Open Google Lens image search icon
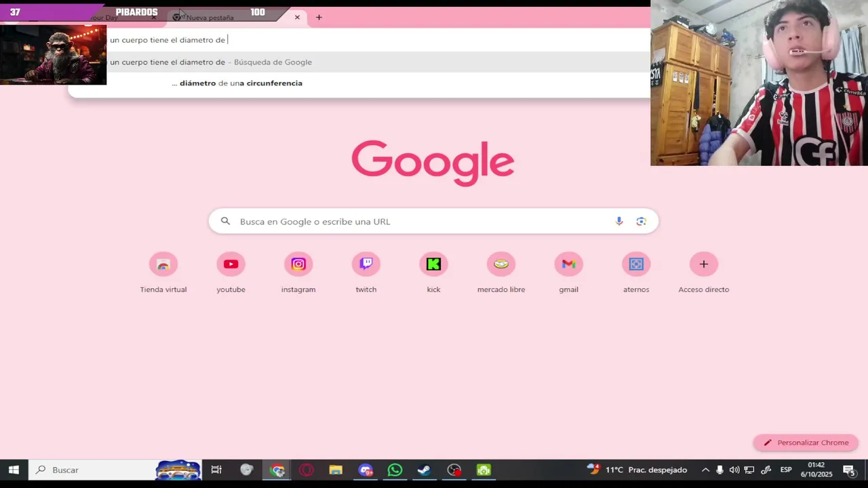 (x=642, y=222)
